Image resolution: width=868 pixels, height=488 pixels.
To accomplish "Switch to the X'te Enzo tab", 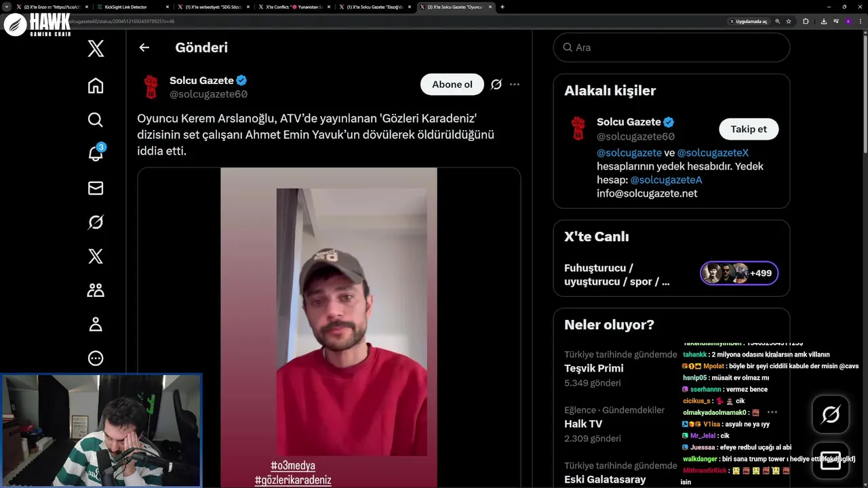I will coord(52,7).
